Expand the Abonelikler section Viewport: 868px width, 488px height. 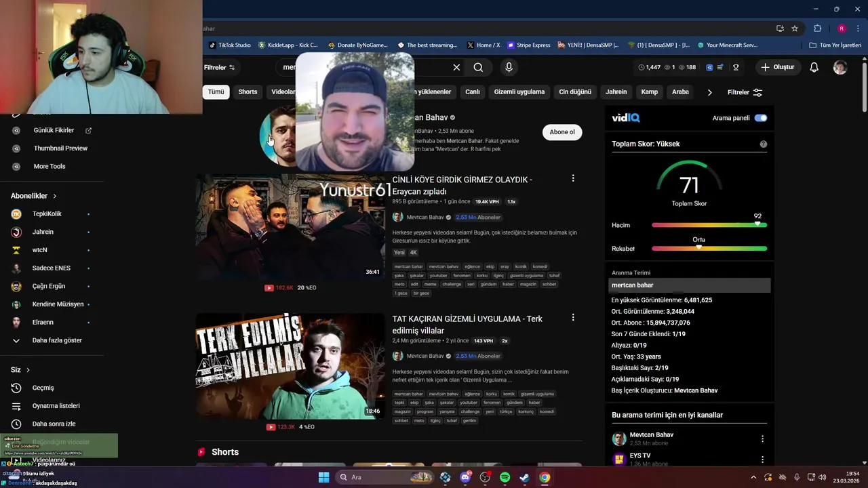click(x=34, y=196)
